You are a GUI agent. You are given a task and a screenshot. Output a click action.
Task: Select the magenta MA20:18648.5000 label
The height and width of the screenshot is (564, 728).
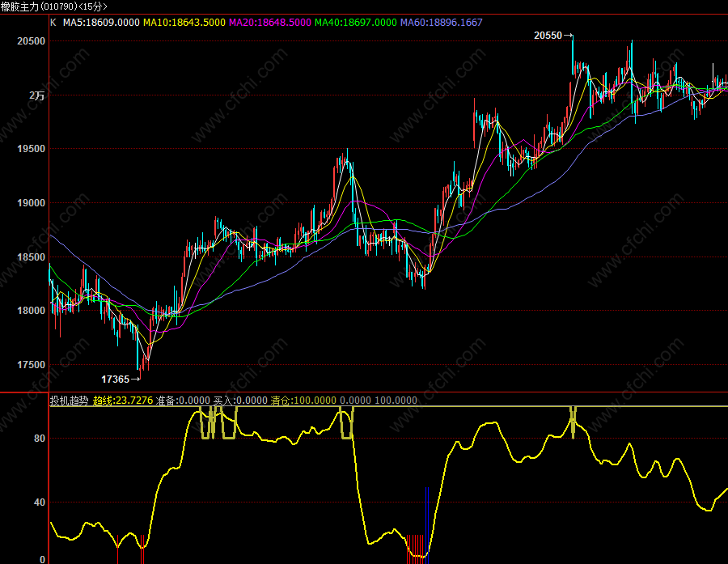(x=269, y=23)
